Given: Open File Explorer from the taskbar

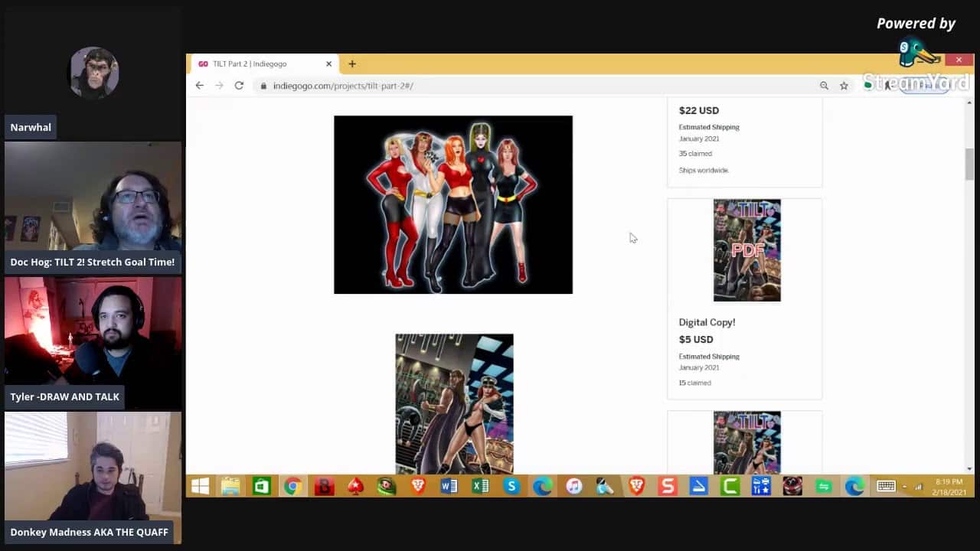Looking at the screenshot, I should pyautogui.click(x=230, y=487).
